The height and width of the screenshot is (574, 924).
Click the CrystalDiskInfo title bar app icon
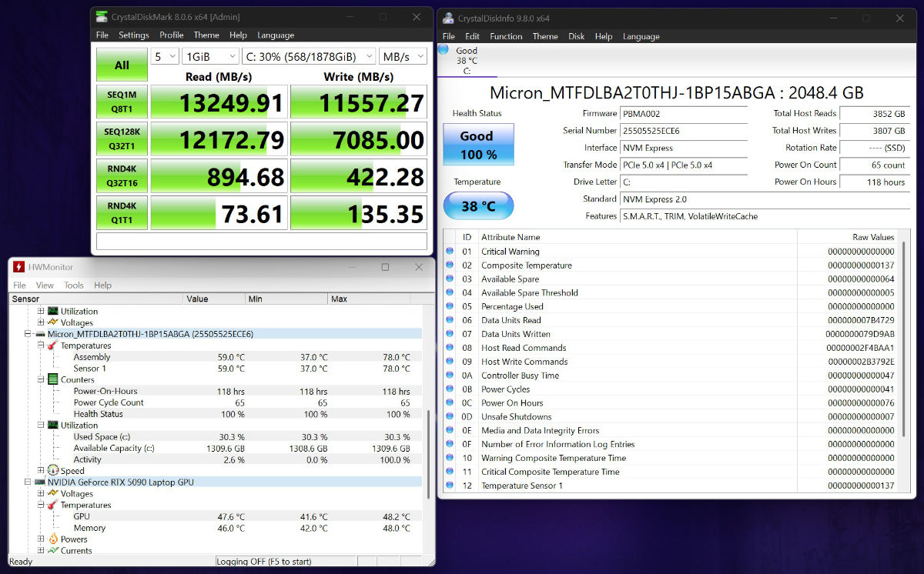pyautogui.click(x=447, y=18)
